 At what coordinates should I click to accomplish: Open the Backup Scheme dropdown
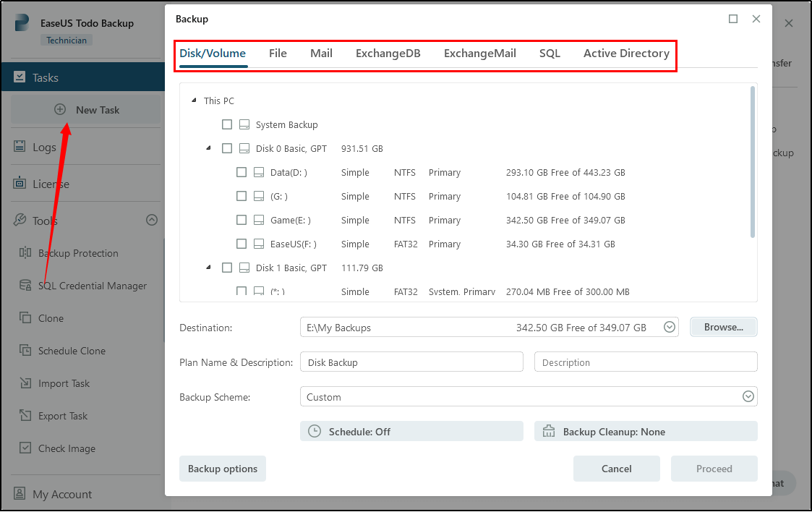click(748, 397)
